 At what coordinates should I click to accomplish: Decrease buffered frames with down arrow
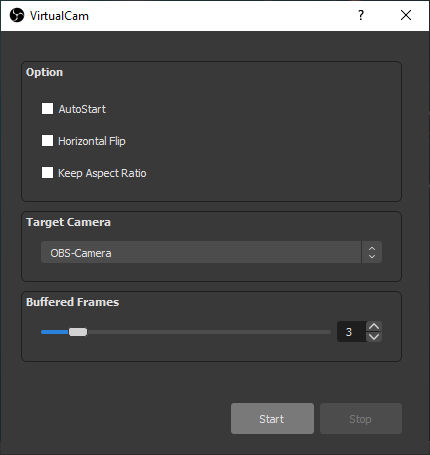coord(374,337)
